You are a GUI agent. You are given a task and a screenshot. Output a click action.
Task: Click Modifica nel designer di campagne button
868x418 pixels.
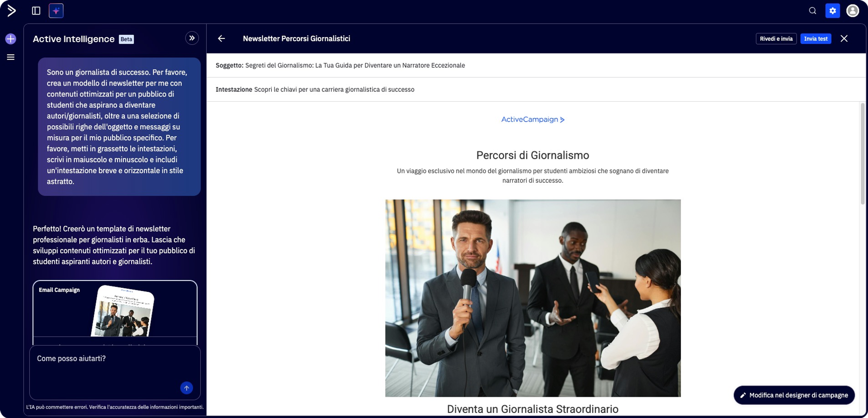point(794,395)
